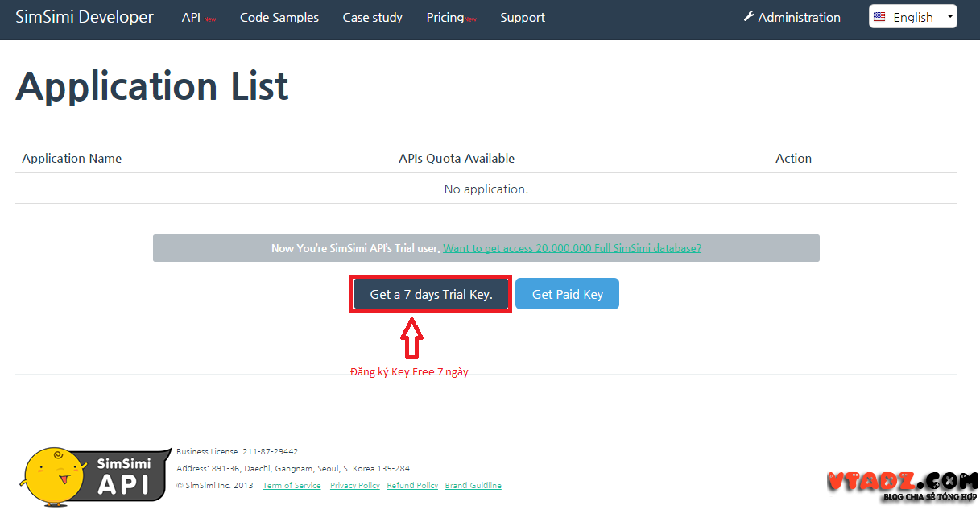This screenshot has width=980, height=510.
Task: Open Code Samples in navigation bar
Action: tap(279, 18)
